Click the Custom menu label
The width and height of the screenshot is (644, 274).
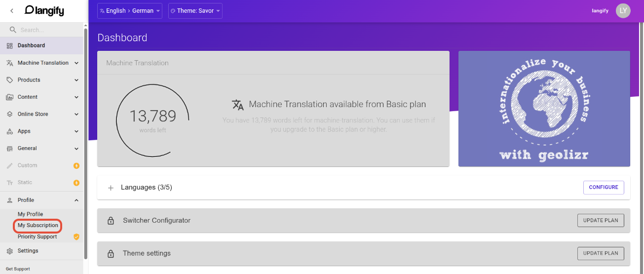coord(28,165)
